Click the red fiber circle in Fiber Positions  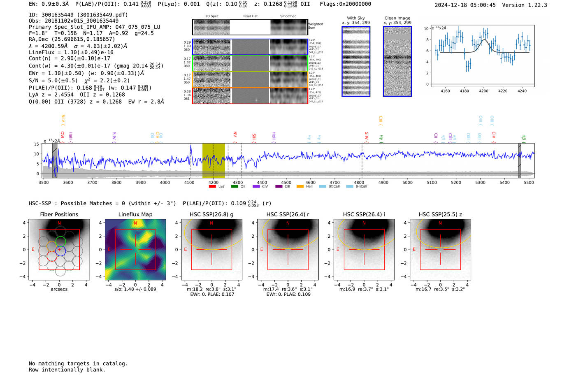tap(52, 256)
